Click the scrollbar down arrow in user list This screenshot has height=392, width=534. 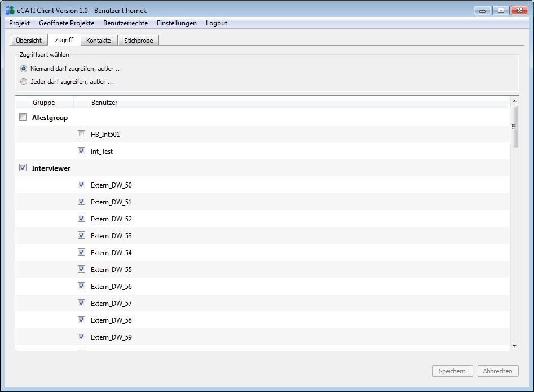click(514, 345)
